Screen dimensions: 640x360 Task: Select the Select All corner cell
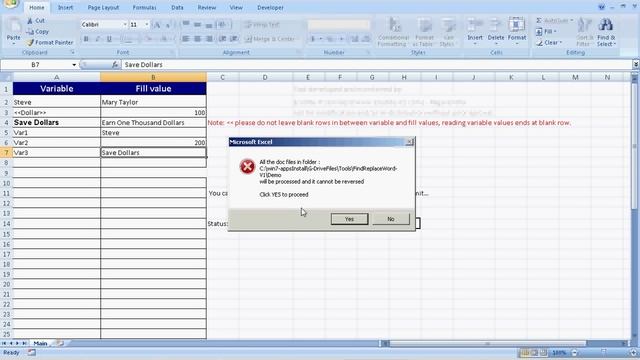6,77
